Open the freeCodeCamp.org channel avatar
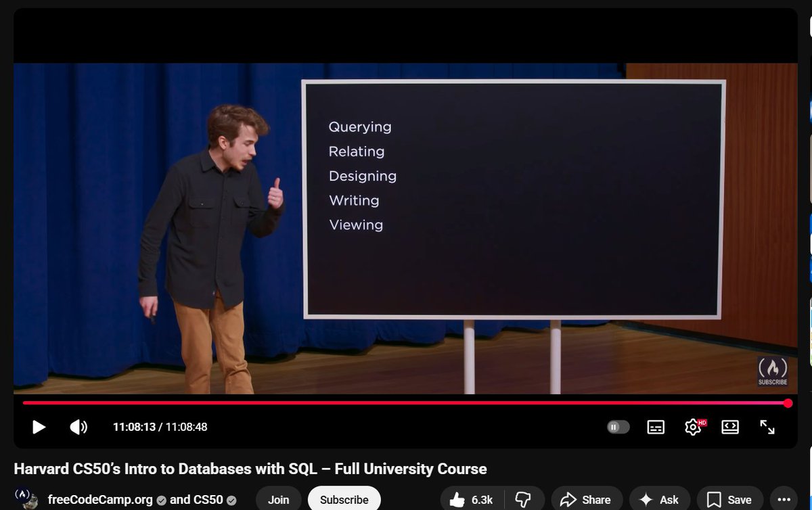812x510 pixels. [26, 499]
